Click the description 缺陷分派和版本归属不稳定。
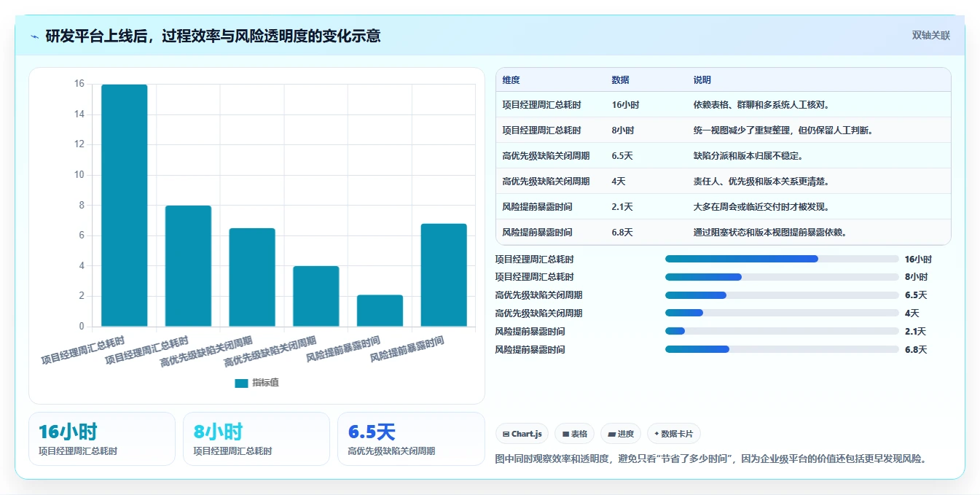980x495 pixels. tap(748, 156)
